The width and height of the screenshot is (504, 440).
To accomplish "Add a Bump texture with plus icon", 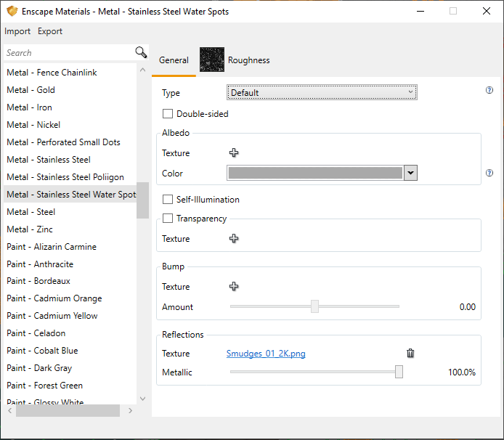I will pyautogui.click(x=234, y=286).
